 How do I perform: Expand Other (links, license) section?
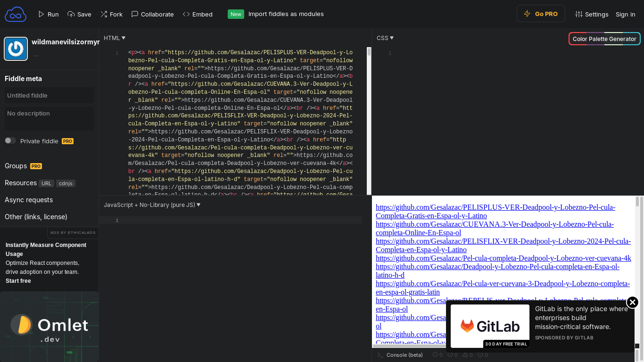36,217
